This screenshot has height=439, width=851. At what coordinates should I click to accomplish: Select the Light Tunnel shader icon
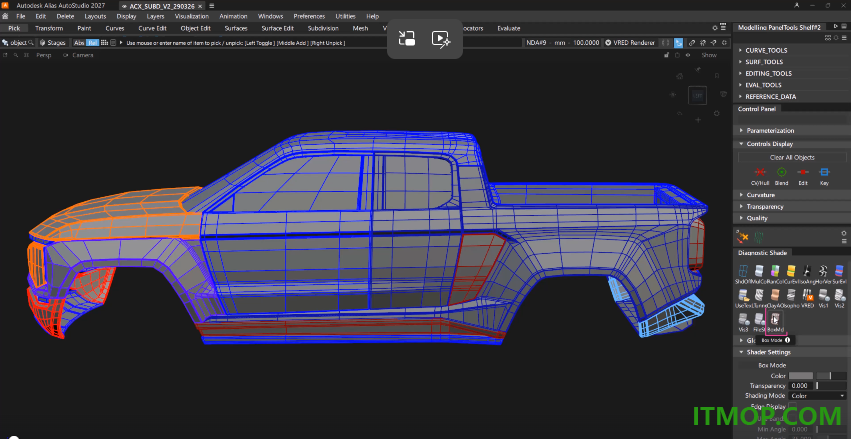coord(759,295)
